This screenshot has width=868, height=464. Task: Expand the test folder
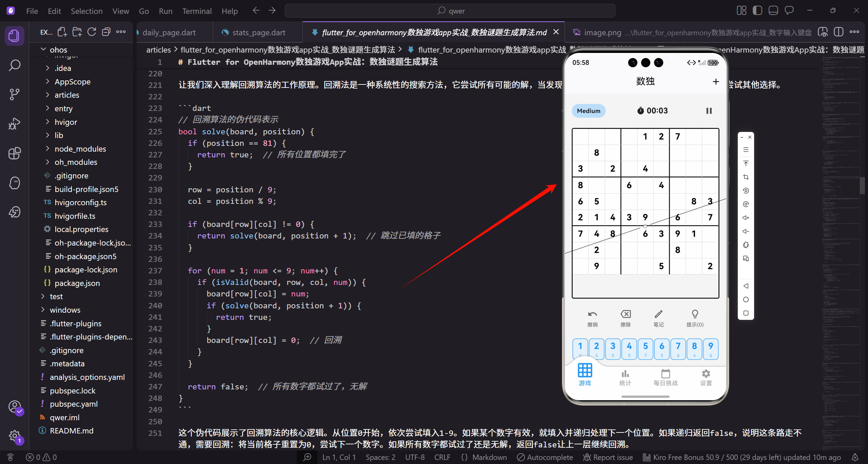point(43,296)
